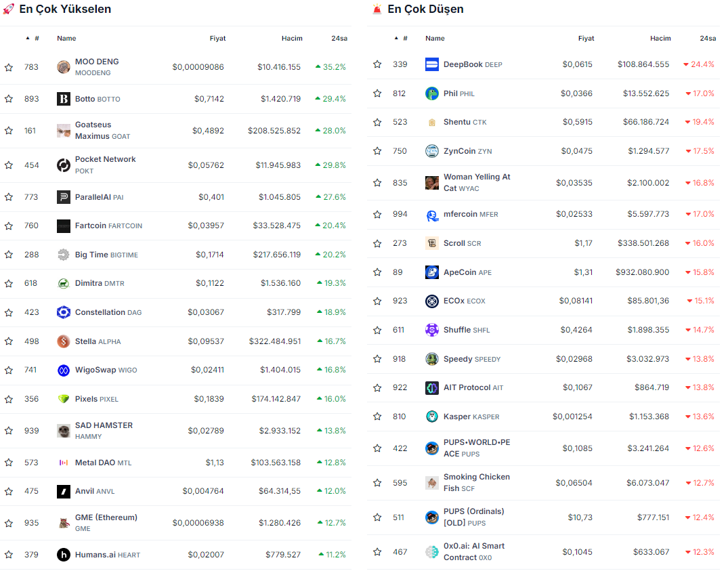Click the En Çok Düşen heading
The height and width of the screenshot is (573, 728).
point(425,9)
